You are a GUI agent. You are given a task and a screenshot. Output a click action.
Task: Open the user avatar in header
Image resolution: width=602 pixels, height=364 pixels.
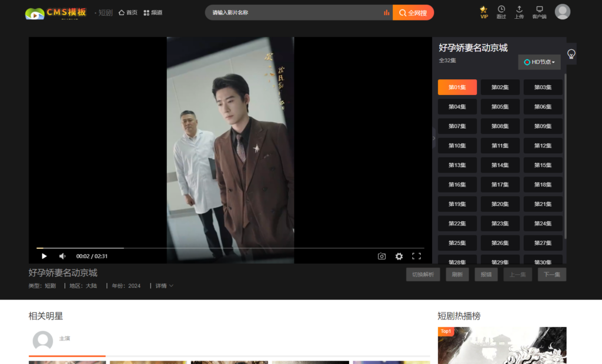tap(563, 12)
